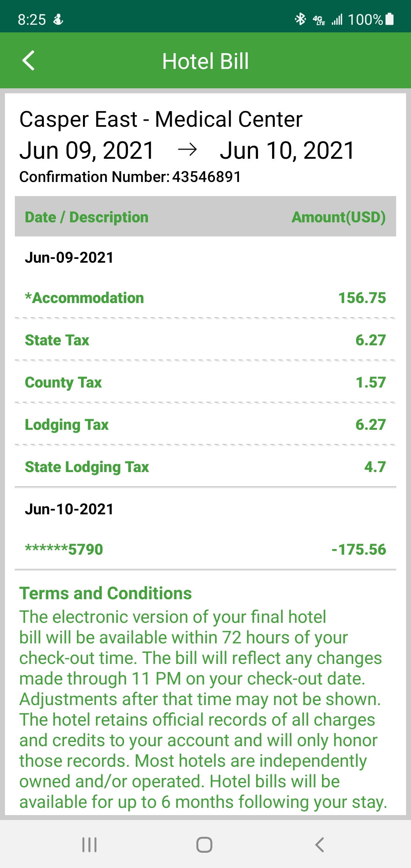The image size is (411, 868).
Task: Tap the State Tax row
Action: point(205,340)
